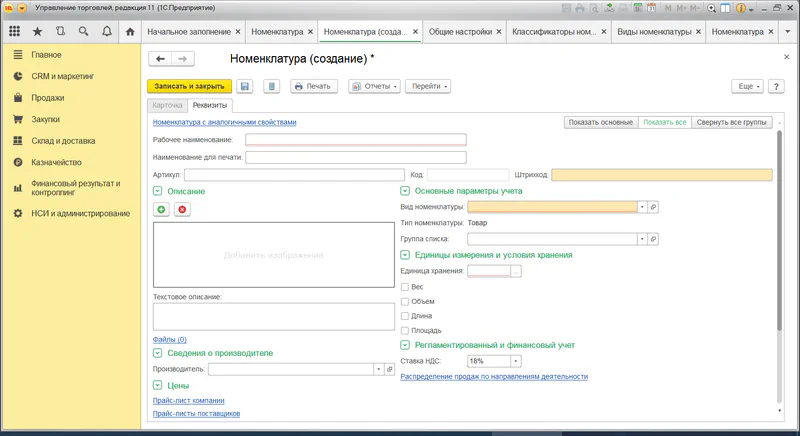Click the save diskette icon
The width and height of the screenshot is (800, 436).
pyautogui.click(x=245, y=86)
